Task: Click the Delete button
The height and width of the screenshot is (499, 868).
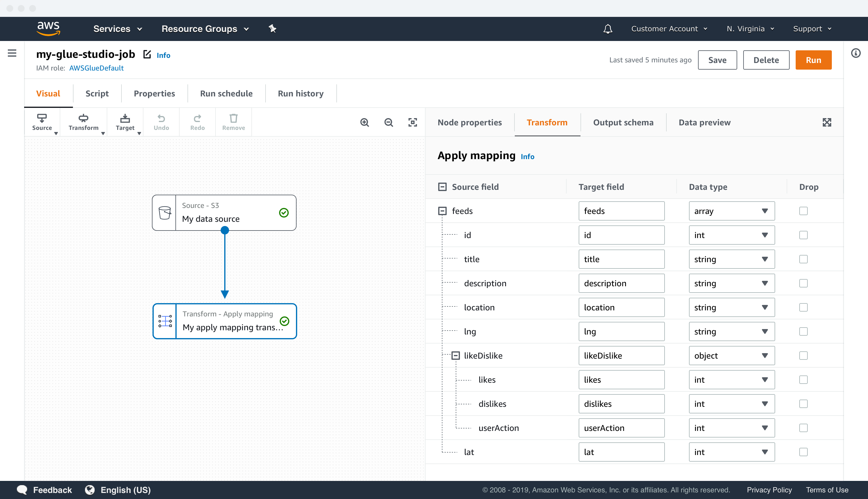Action: click(766, 60)
